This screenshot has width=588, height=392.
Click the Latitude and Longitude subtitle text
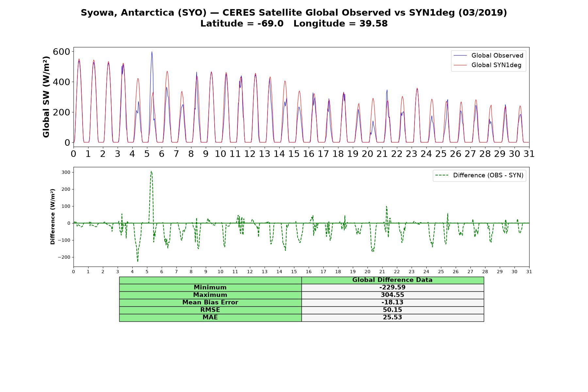click(294, 24)
